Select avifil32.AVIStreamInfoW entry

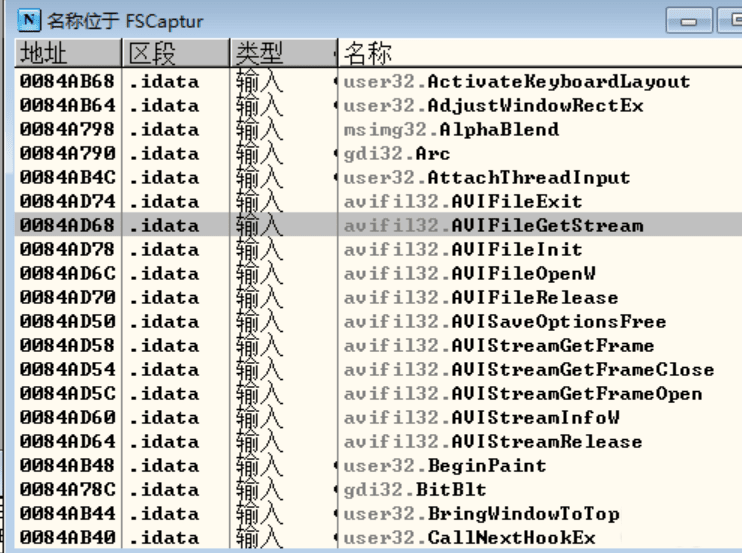tap(481, 418)
